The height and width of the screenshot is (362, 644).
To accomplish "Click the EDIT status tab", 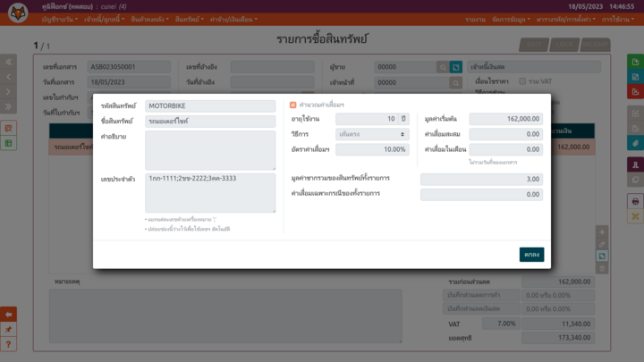I will [x=534, y=45].
